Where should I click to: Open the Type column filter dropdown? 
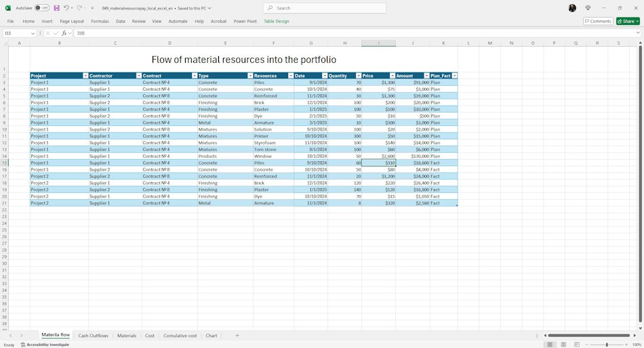point(250,76)
